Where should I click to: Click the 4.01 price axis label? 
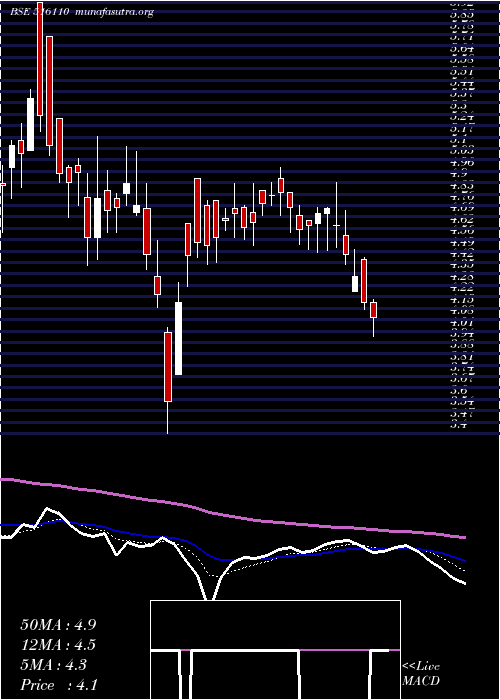click(x=462, y=323)
